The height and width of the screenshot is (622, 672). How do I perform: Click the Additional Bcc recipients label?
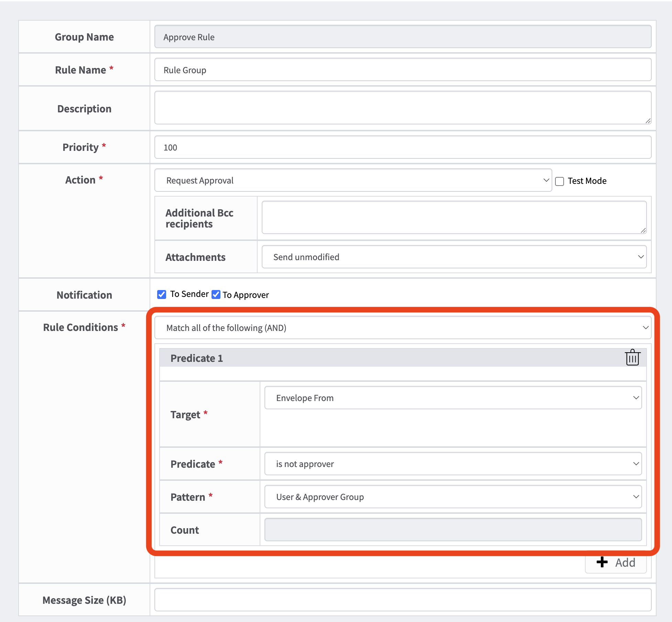coord(199,218)
